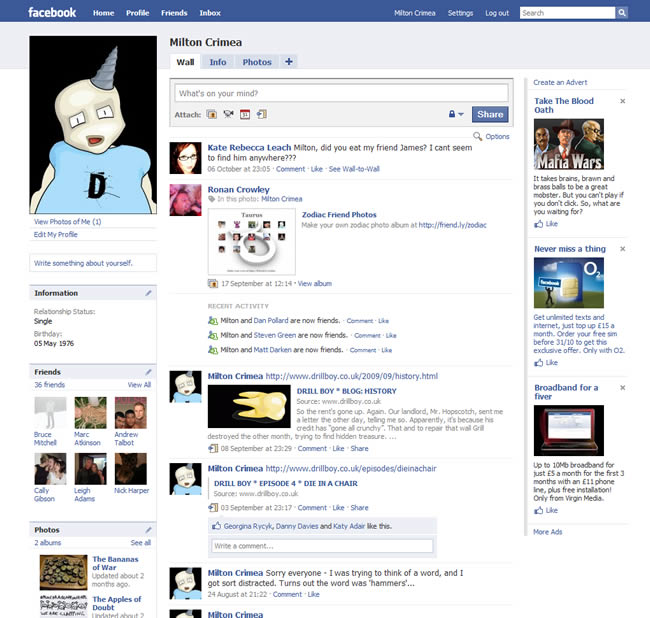Close the Take The Blood Oath ad
The height and width of the screenshot is (618, 650).
[x=622, y=101]
